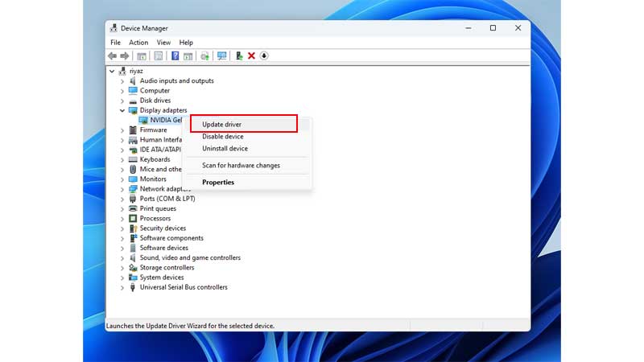Viewport: 644px width, 362px height.
Task: Collapse the Display adapters chevron
Action: 122,110
